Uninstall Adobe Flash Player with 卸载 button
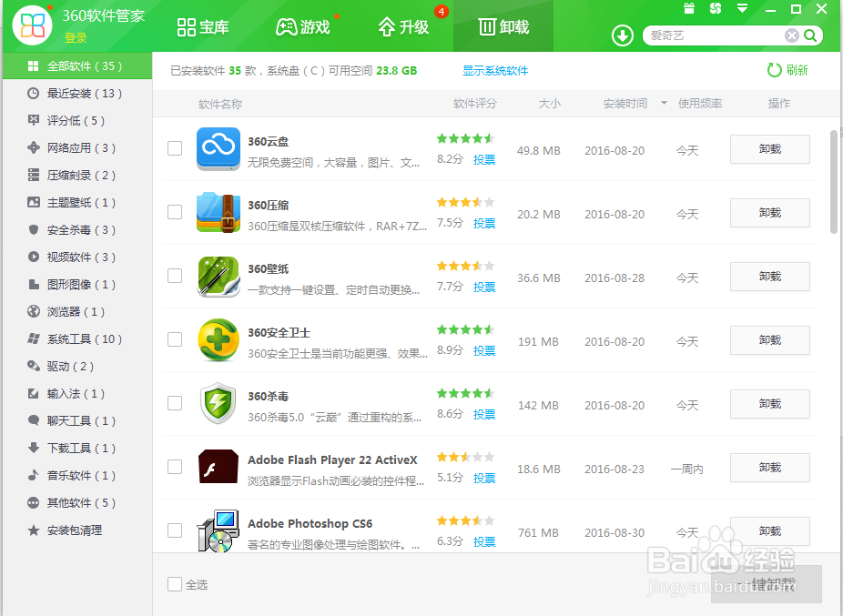The width and height of the screenshot is (843, 616). 770,468
